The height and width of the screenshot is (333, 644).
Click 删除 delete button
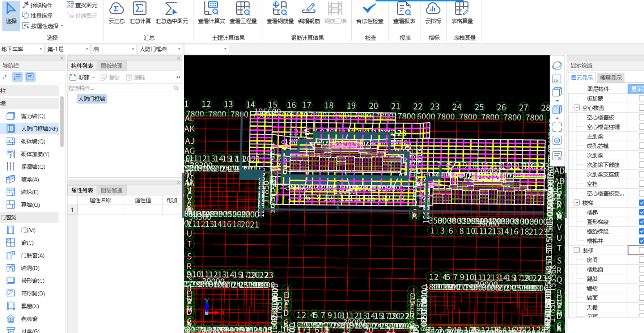tap(136, 77)
